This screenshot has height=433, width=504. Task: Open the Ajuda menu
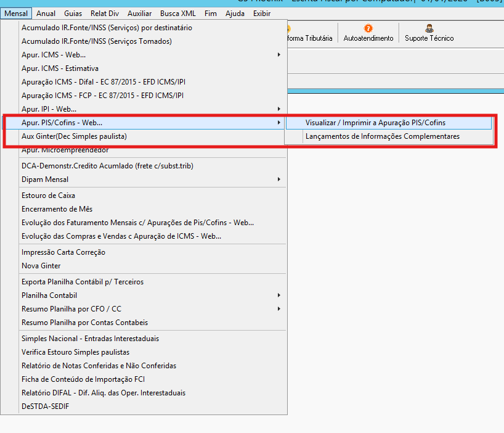click(235, 14)
